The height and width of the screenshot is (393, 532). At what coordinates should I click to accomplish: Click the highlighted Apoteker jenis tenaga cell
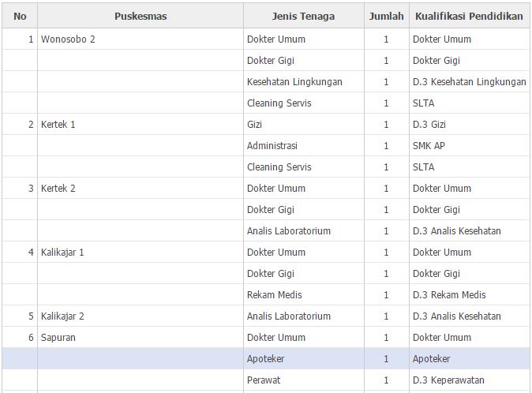[266, 359]
